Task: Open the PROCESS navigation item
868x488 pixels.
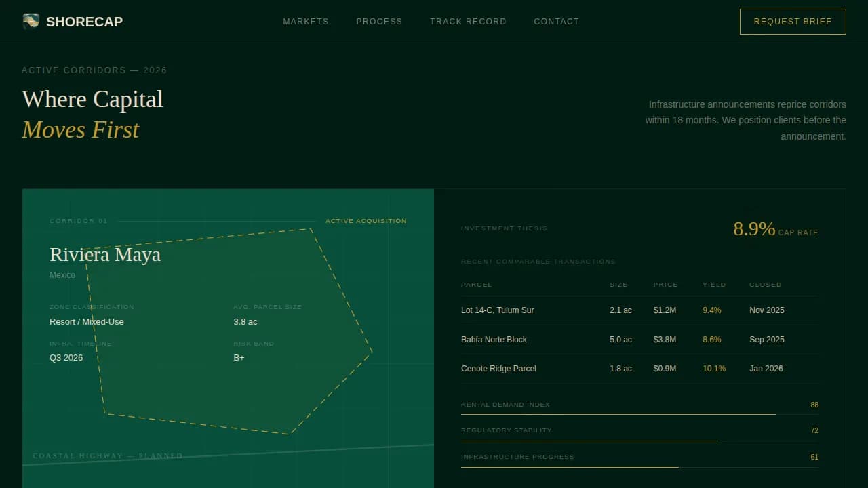Action: 379,22
